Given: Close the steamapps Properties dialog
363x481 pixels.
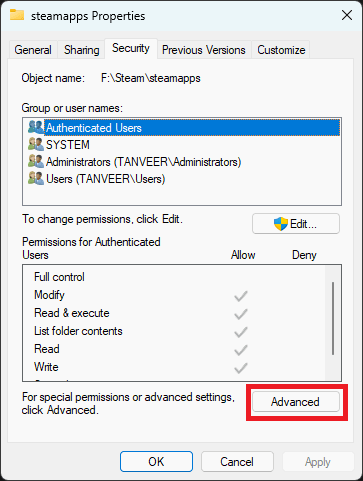Looking at the screenshot, I should coord(347,15).
